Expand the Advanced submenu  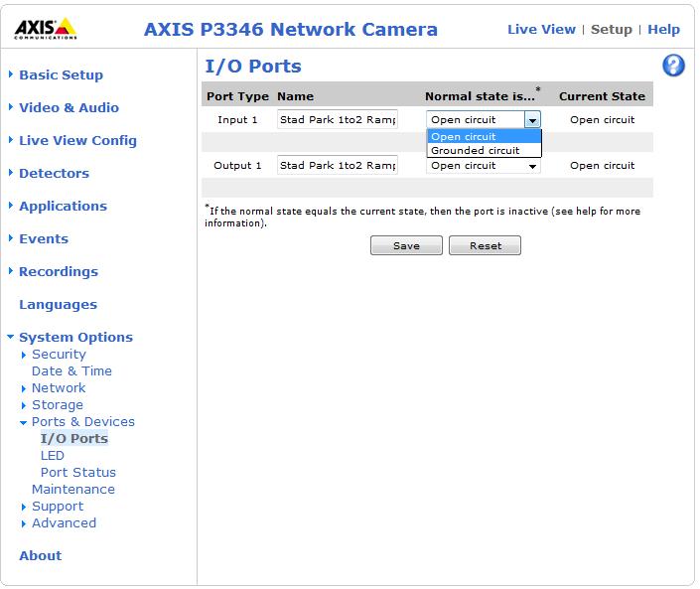[64, 522]
